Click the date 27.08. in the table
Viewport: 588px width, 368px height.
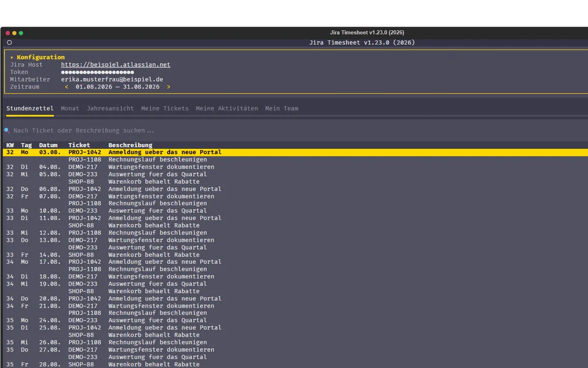click(x=50, y=350)
